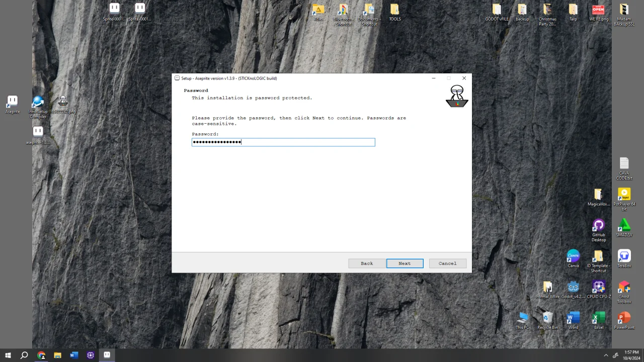Select the GitHub Desktop shortcut
Screen dimensions: 644x362
coord(599,230)
